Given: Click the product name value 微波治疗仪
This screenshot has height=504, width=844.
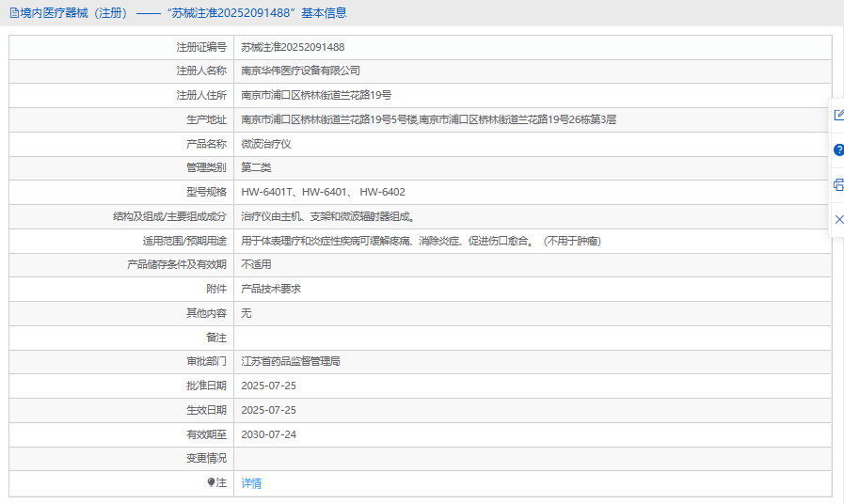Looking at the screenshot, I should click(266, 144).
